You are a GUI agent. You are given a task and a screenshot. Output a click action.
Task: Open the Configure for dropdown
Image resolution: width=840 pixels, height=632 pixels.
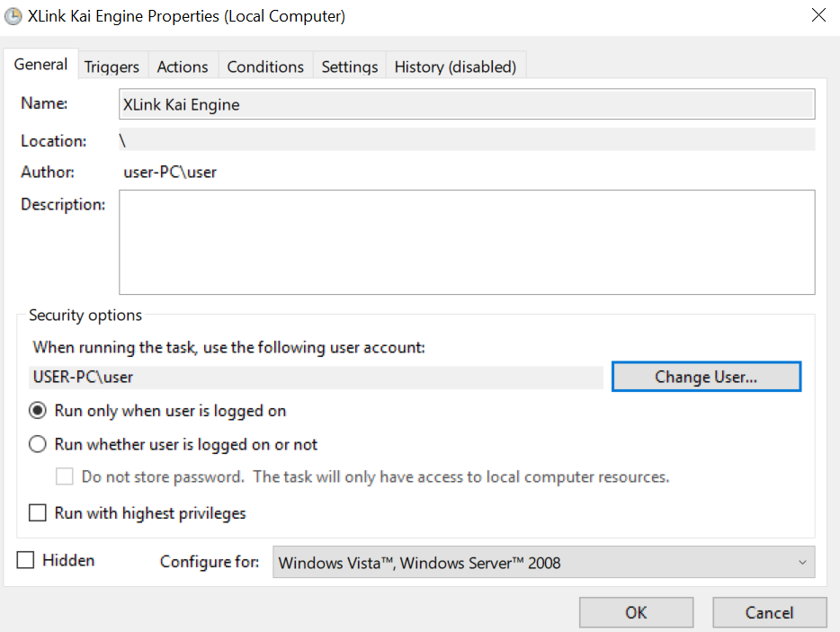coord(544,563)
